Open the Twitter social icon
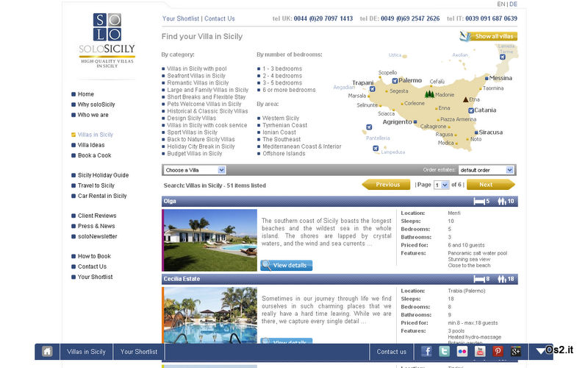Viewport: 588px width, 368px height. click(444, 352)
